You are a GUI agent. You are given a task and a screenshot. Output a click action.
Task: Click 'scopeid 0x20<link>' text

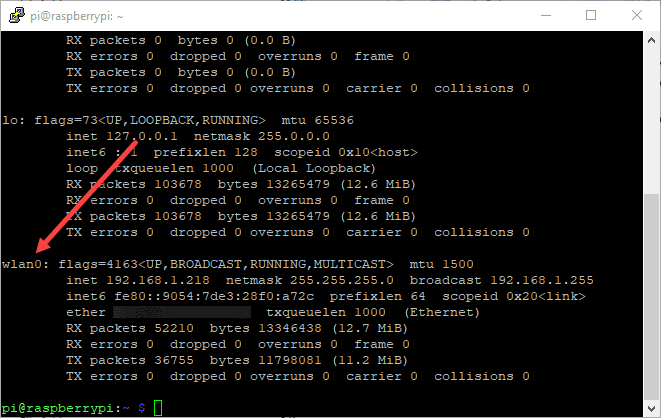[x=514, y=296]
